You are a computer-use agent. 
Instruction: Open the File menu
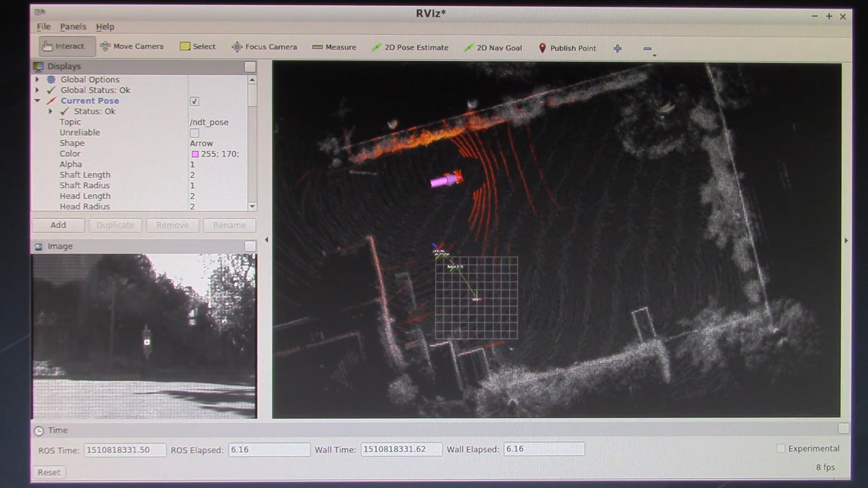point(43,27)
